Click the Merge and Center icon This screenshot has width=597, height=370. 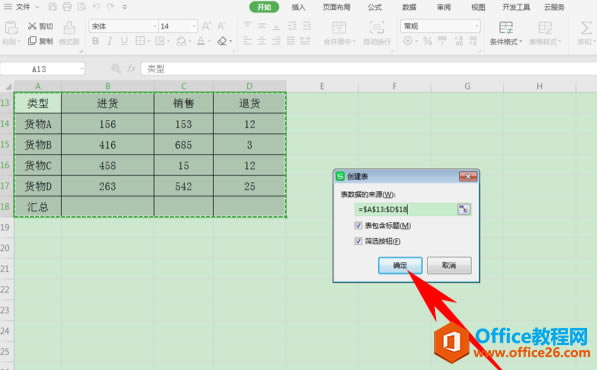click(x=339, y=28)
